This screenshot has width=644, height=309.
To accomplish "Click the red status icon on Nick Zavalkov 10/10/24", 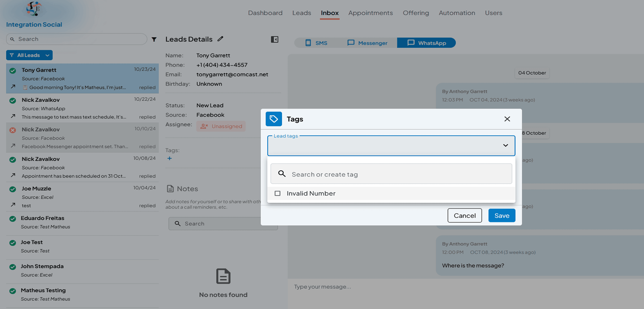I will point(13,130).
